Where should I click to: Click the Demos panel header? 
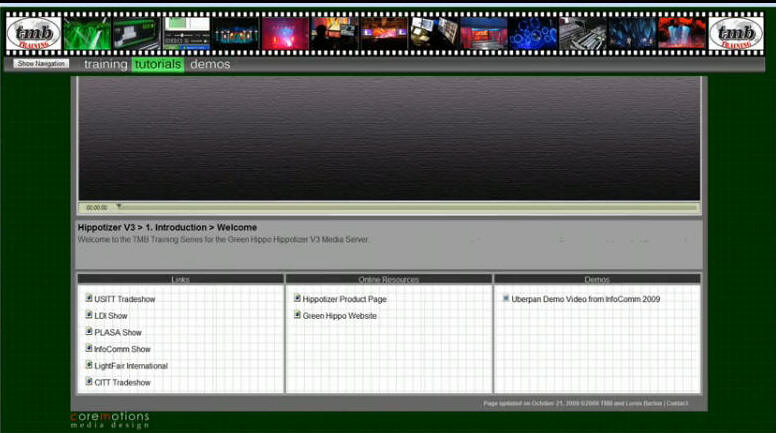point(597,279)
